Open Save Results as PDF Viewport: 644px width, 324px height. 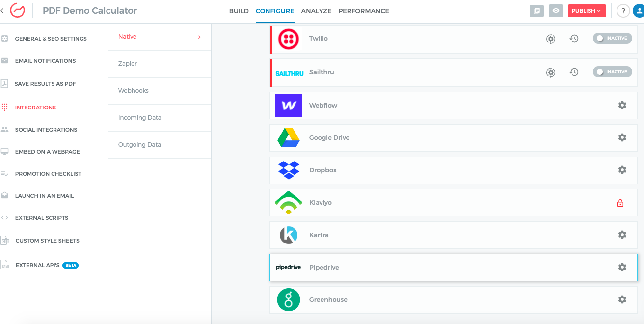[x=45, y=84]
